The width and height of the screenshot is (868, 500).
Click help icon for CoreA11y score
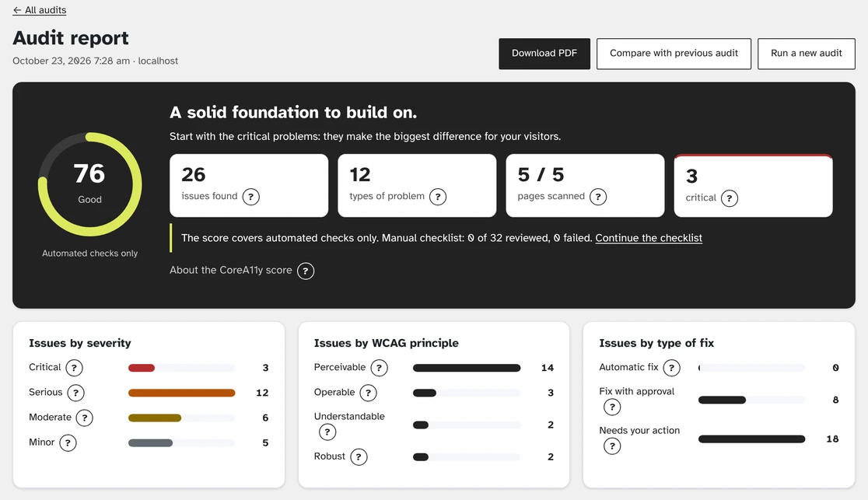(x=306, y=271)
